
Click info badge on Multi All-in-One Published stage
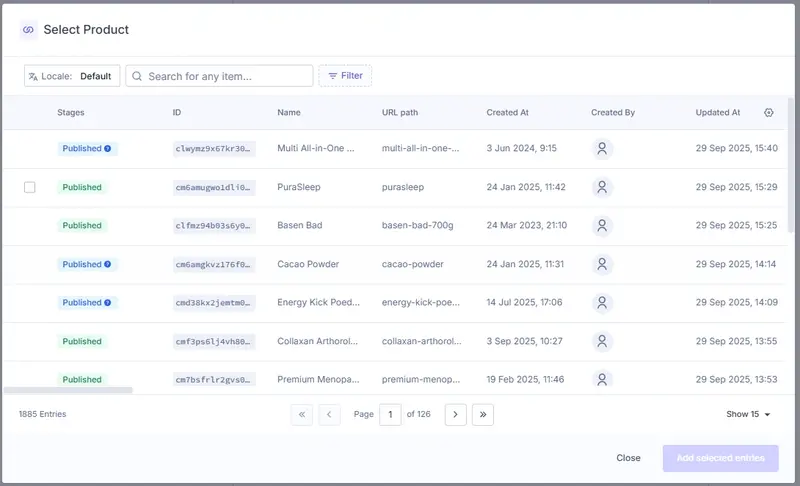pyautogui.click(x=108, y=148)
